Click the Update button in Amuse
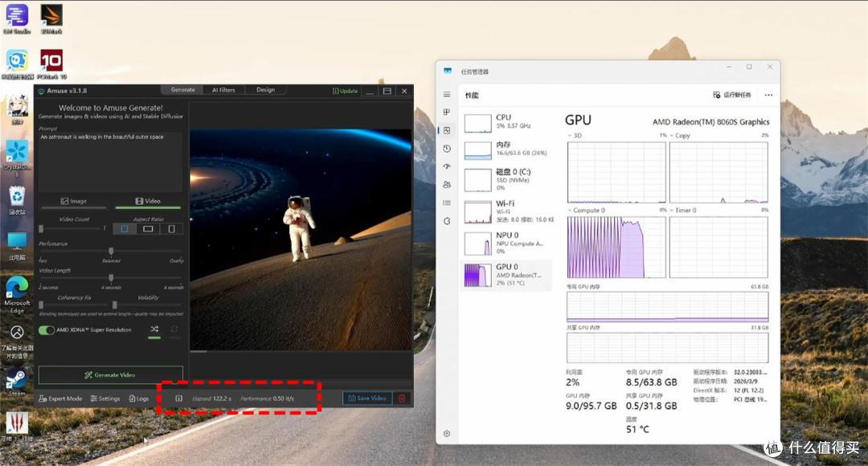 345,91
